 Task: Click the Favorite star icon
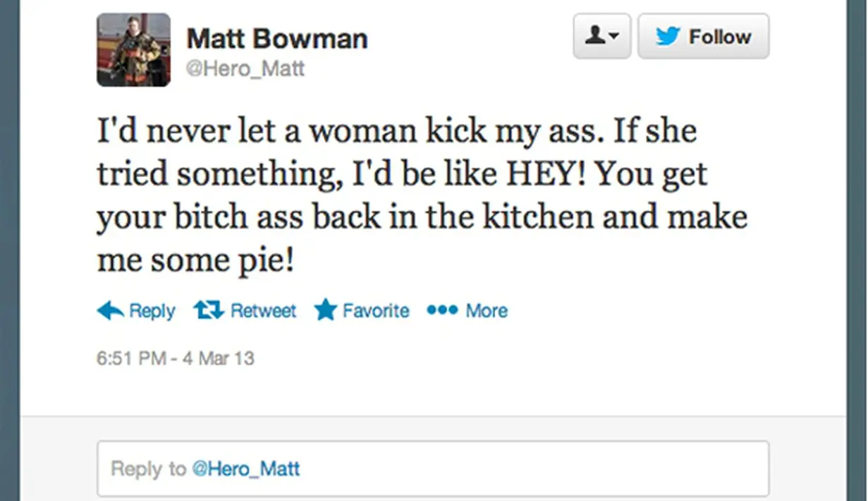(325, 310)
